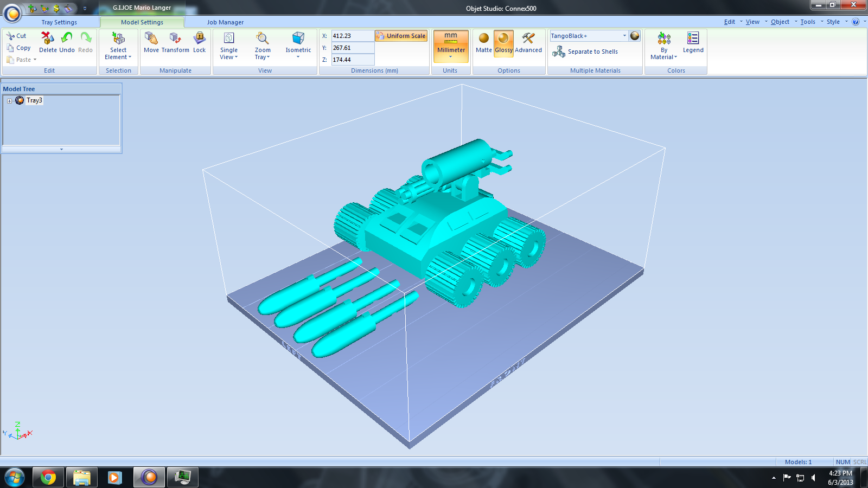Delete the selected object
Screen dimensions: 868x488
click(48, 42)
